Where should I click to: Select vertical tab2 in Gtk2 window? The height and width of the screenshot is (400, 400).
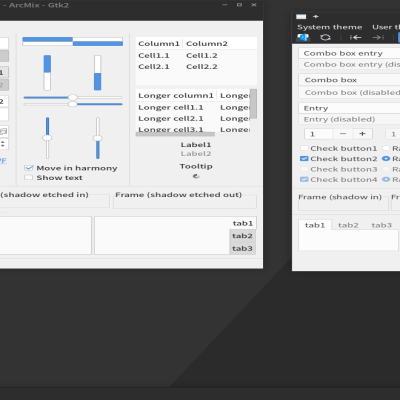(243, 236)
